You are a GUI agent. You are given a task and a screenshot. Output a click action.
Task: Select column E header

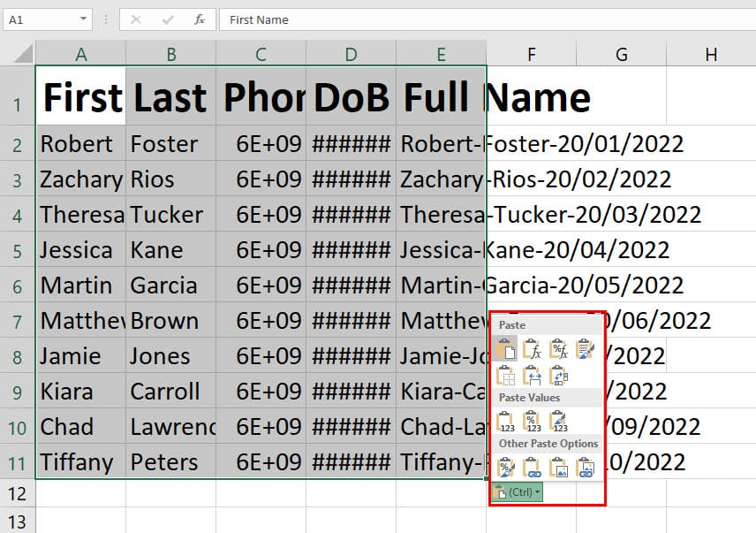[x=442, y=54]
